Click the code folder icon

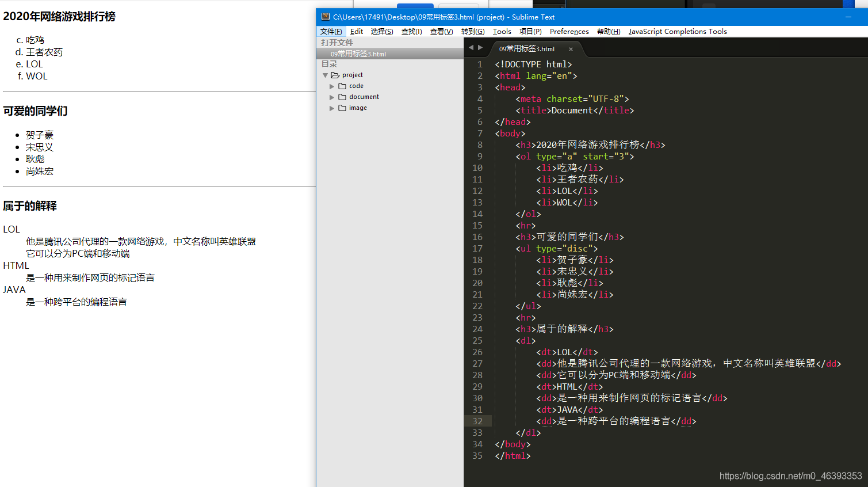point(342,86)
